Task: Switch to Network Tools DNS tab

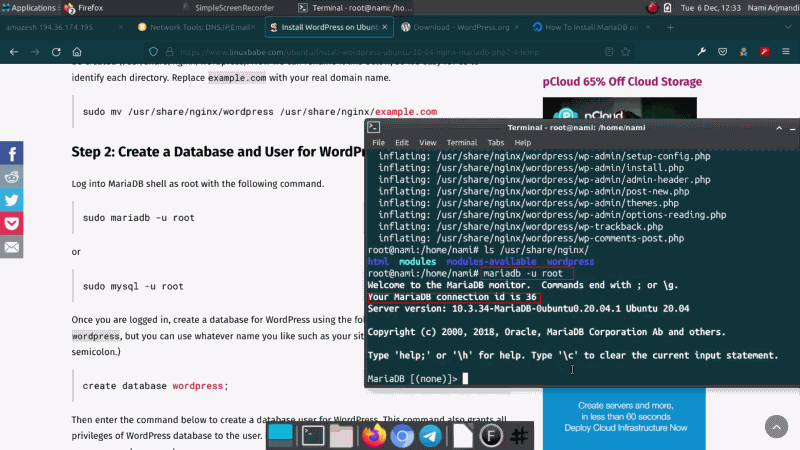Action: coord(196,28)
